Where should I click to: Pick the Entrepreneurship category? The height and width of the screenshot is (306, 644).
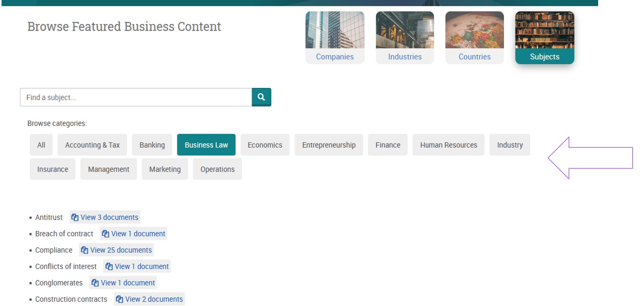tap(328, 145)
